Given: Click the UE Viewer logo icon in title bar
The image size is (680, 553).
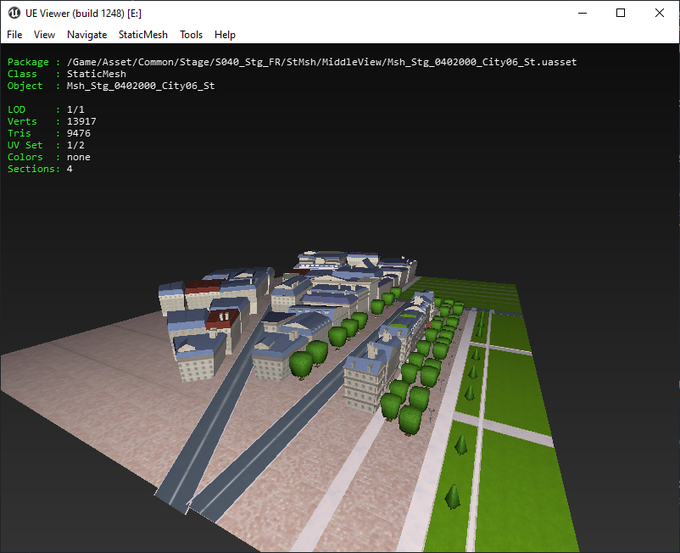Looking at the screenshot, I should [15, 13].
